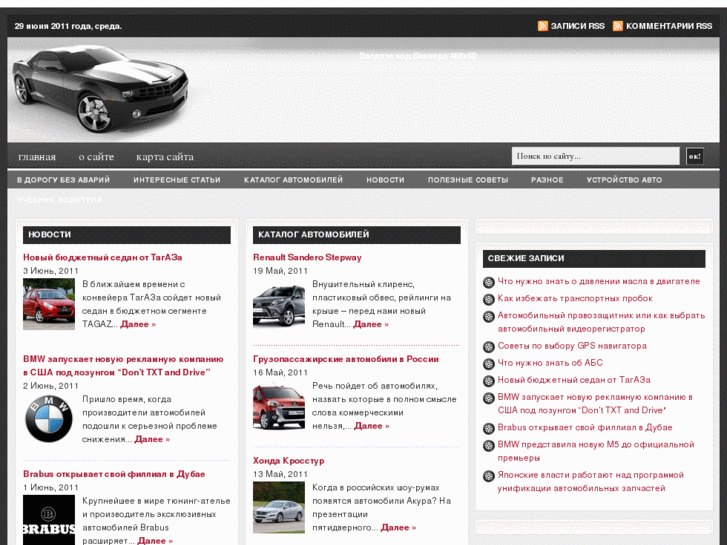Open sidebar link BMW запускает новую рекламную компанию
The height and width of the screenshot is (545, 727).
[x=595, y=404]
